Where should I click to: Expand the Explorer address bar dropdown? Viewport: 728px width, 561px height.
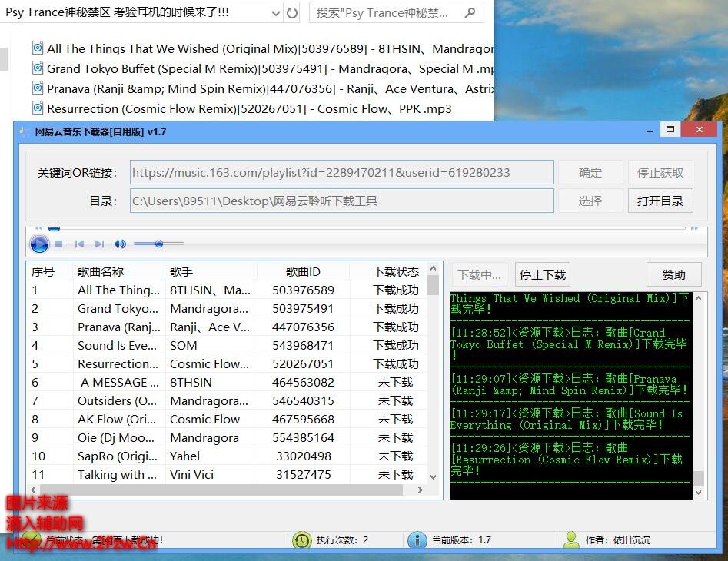point(276,13)
